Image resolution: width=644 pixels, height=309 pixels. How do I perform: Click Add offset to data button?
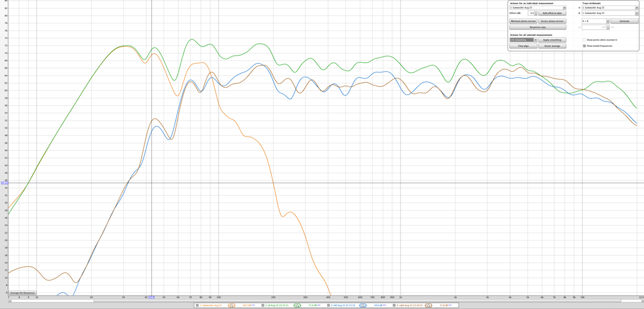(552, 13)
